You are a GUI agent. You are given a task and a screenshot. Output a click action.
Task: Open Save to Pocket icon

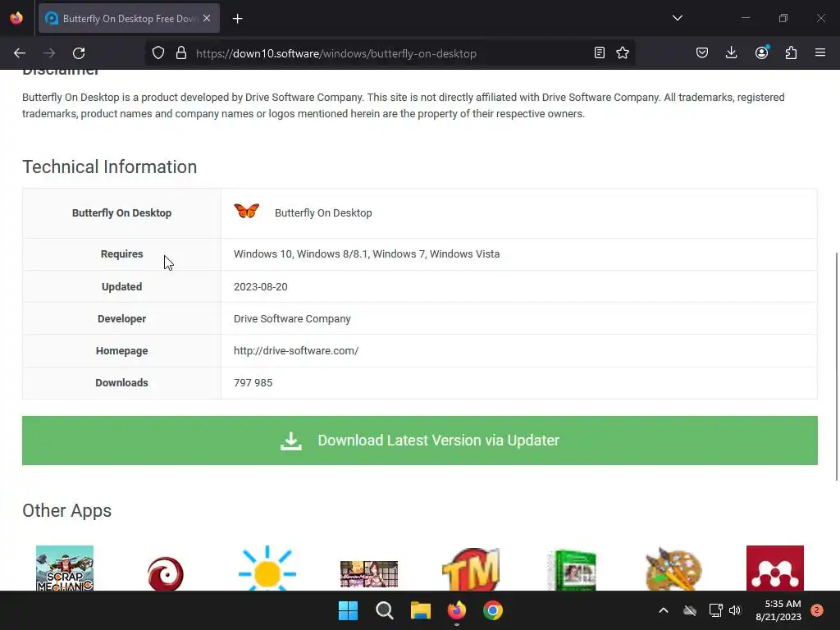click(x=702, y=53)
